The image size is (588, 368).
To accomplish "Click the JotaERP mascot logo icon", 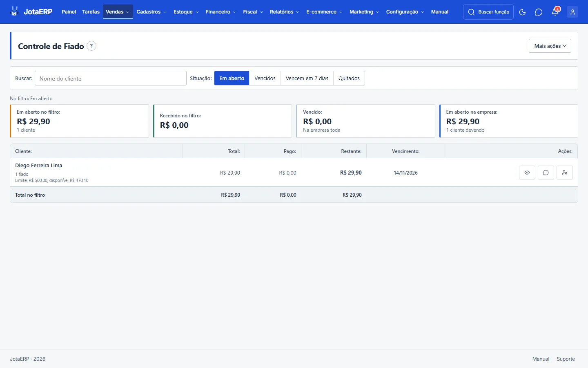I will [x=14, y=11].
